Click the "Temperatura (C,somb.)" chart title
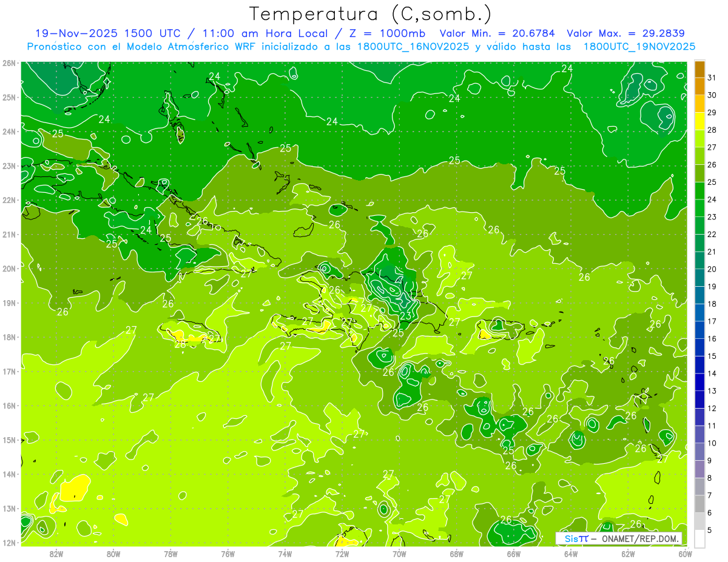The width and height of the screenshot is (728, 562). pos(371,14)
